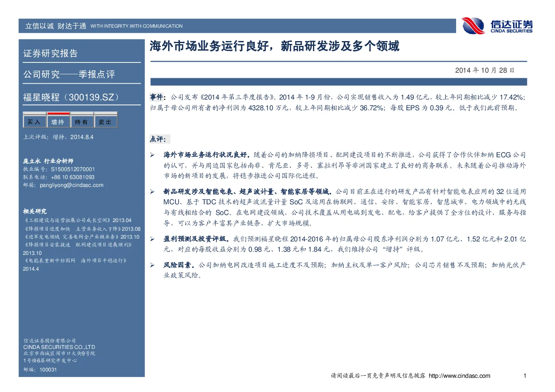
Task: Click the 公司研究——季报点评 heading
Action: pyautogui.click(x=69, y=74)
